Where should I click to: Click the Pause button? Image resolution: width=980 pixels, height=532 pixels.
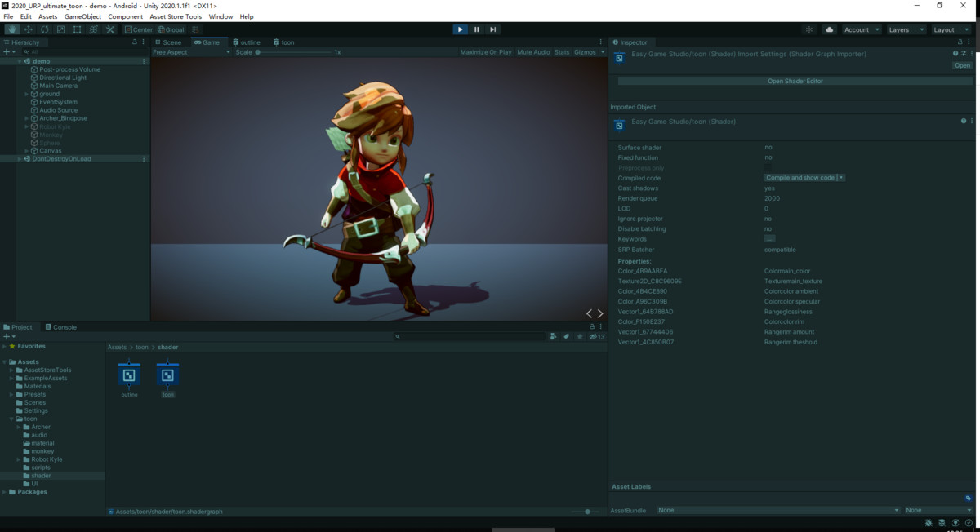point(477,29)
